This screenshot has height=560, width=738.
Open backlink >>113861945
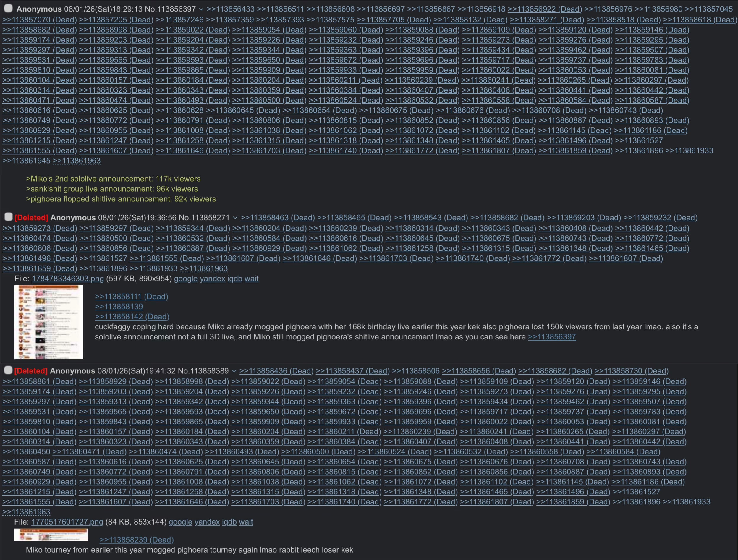(26, 161)
